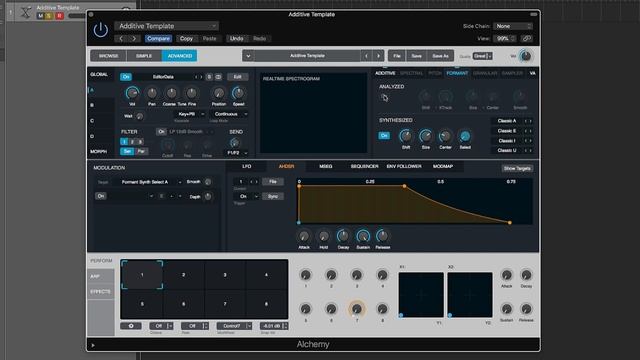Click the Copy button
This screenshot has height=360, width=640.
pos(186,38)
